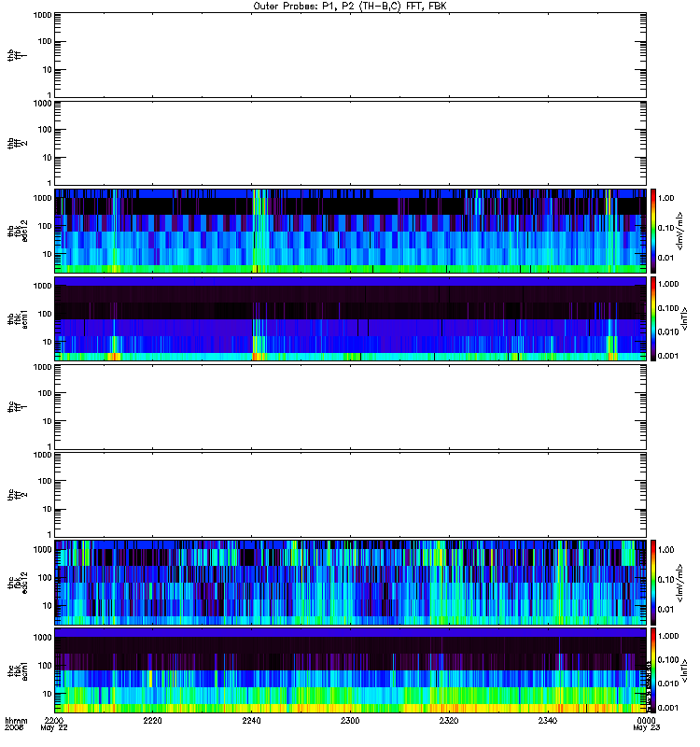
Task: Click the thc fbk scm1 spectrogram panel
Action: coord(350,670)
